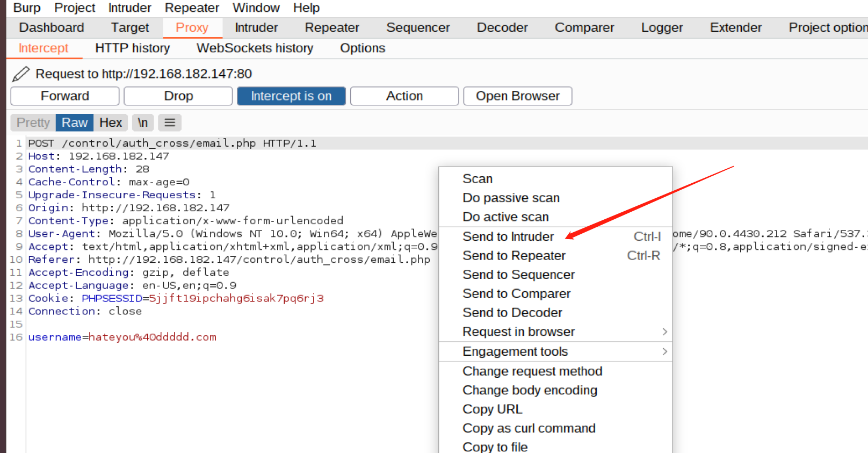868x453 pixels.
Task: Switch to the Repeater main tab
Action: pyautogui.click(x=332, y=27)
